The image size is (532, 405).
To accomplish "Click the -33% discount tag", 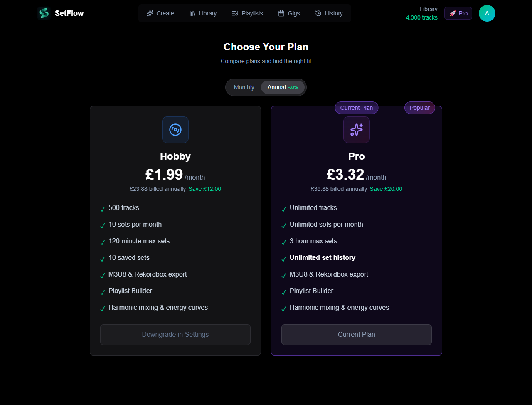I will click(x=293, y=87).
